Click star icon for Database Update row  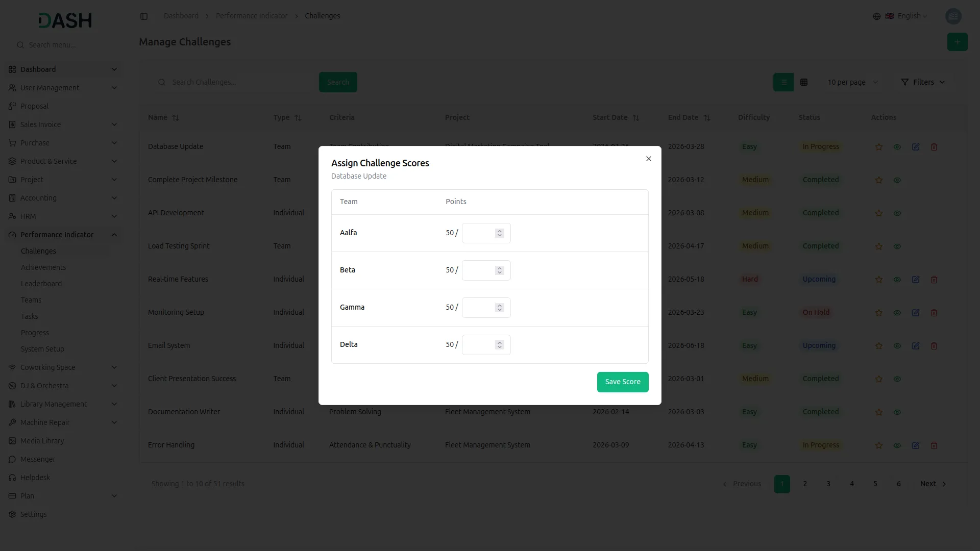coord(878,147)
